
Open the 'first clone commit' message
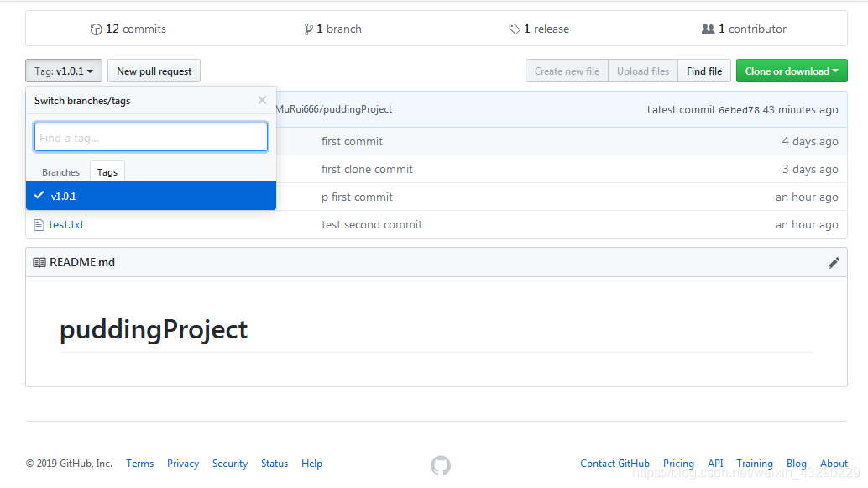(367, 169)
